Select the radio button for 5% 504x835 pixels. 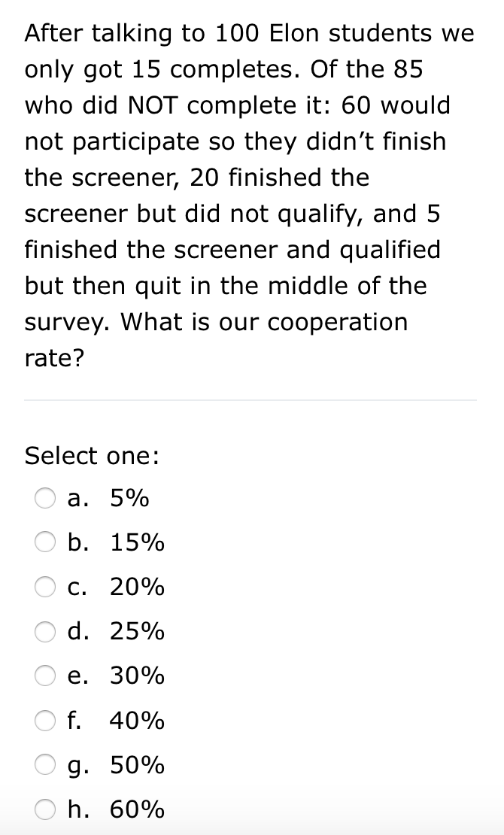click(46, 498)
